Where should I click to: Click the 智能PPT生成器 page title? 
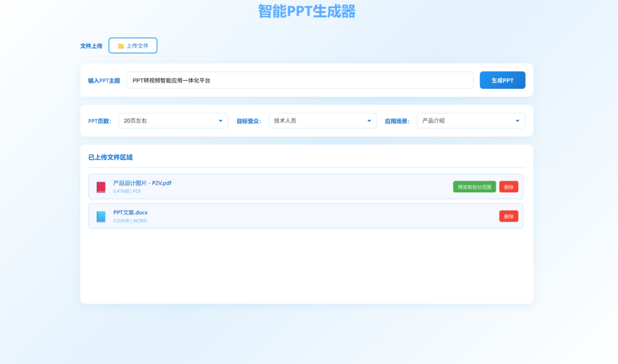point(307,11)
